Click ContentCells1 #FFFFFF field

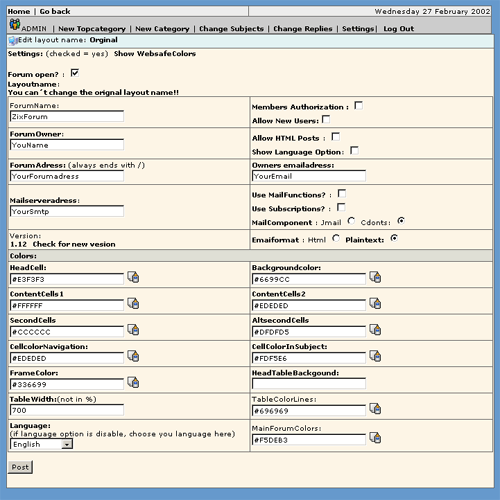coord(67,305)
